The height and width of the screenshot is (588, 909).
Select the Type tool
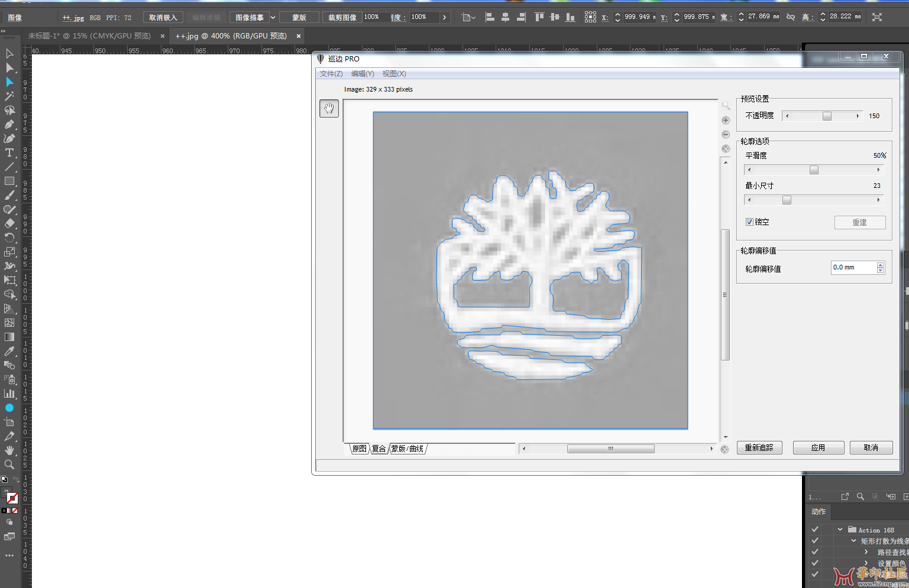coord(9,153)
